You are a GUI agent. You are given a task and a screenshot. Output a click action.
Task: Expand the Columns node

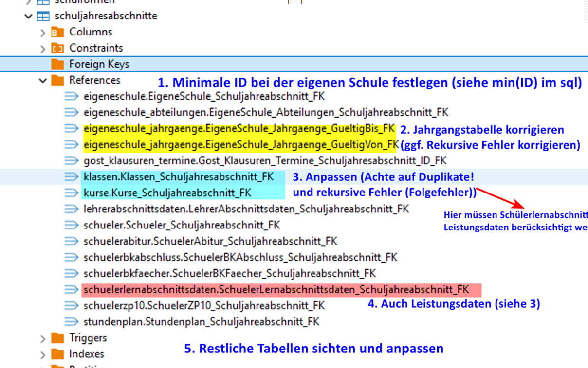point(43,33)
